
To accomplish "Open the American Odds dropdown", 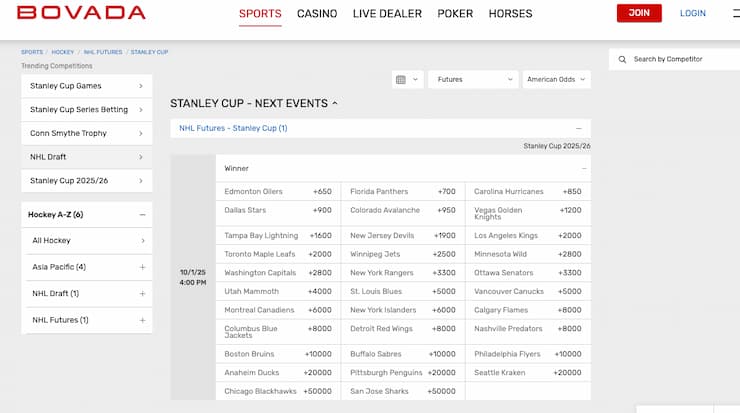I will pyautogui.click(x=556, y=79).
